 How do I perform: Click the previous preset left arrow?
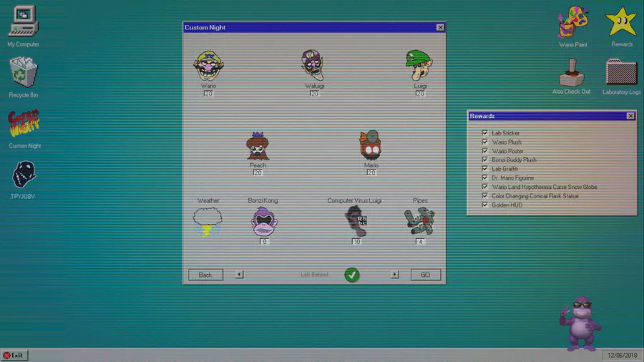[x=240, y=274]
